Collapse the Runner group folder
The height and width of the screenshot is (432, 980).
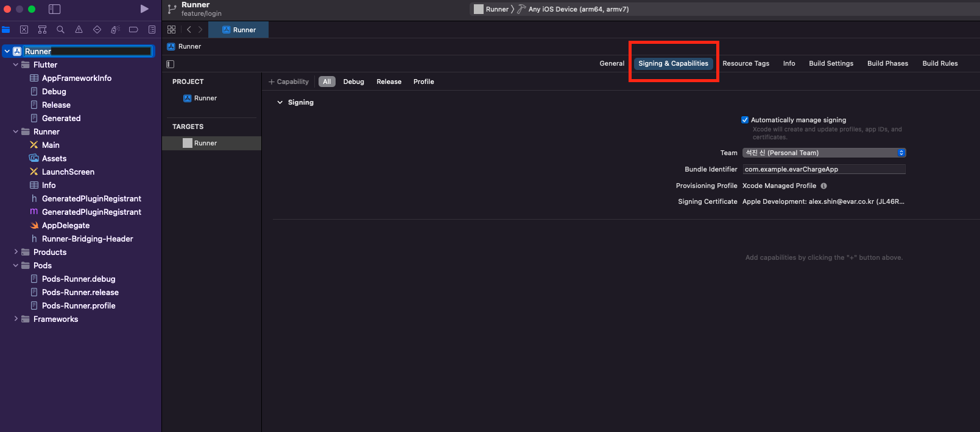pos(15,131)
